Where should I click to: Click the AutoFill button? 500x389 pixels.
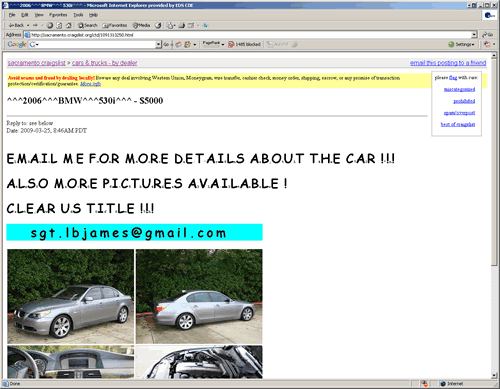click(277, 44)
